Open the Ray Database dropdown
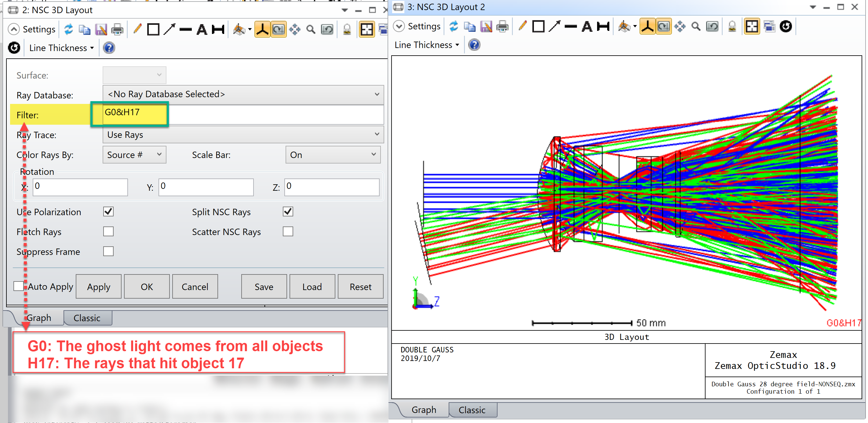Screen dimensions: 868x423 243,94
